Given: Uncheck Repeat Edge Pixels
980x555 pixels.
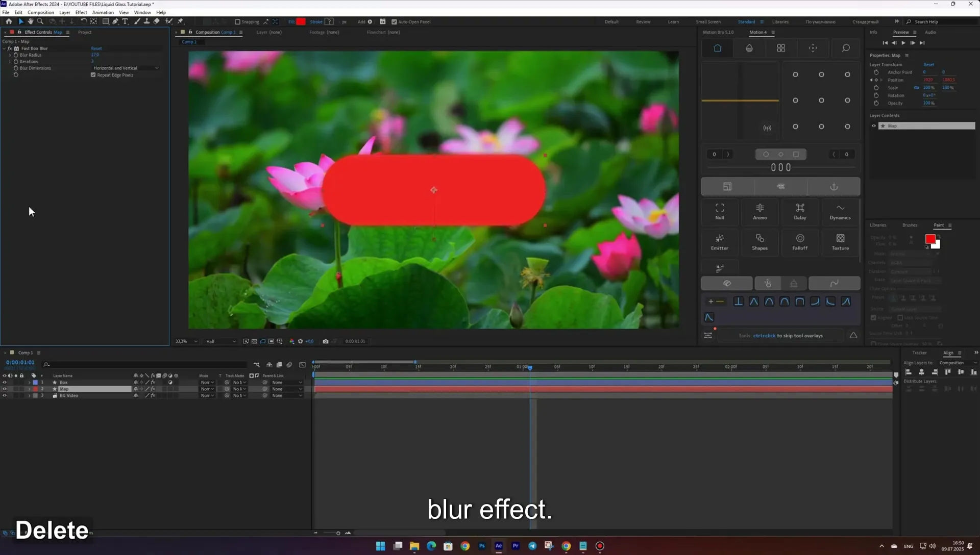Looking at the screenshot, I should click(93, 75).
